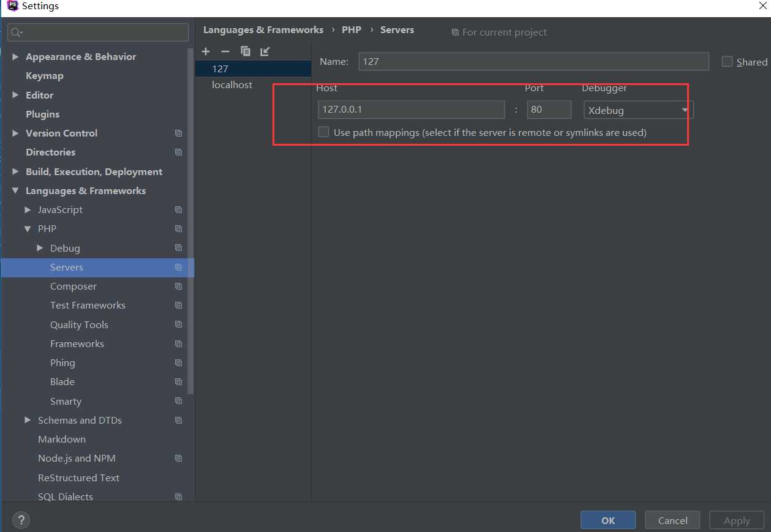
Task: Enable the Shared checkbox
Action: coord(727,61)
